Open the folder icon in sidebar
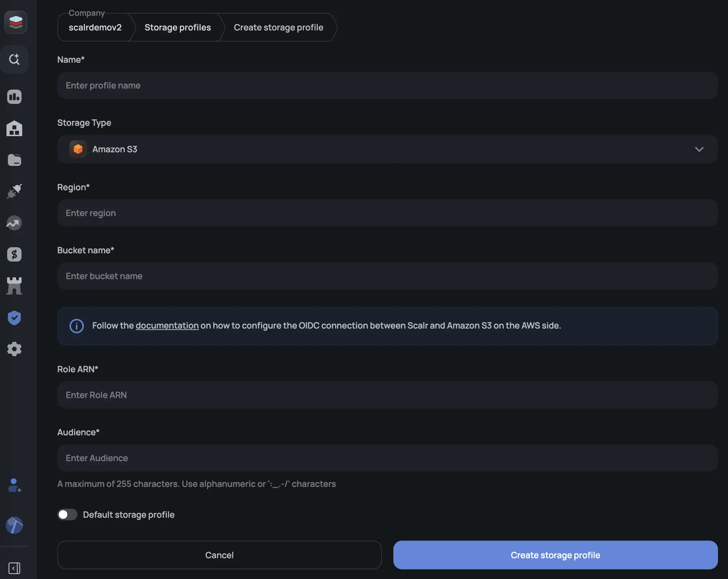 pos(14,160)
